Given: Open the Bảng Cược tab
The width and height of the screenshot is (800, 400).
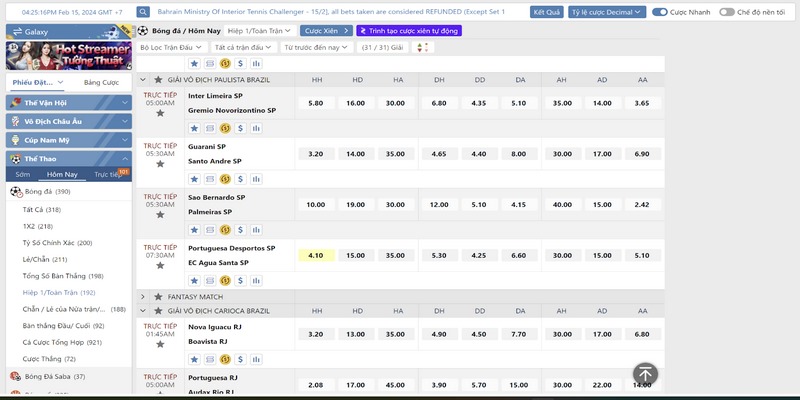Looking at the screenshot, I should click(x=101, y=82).
